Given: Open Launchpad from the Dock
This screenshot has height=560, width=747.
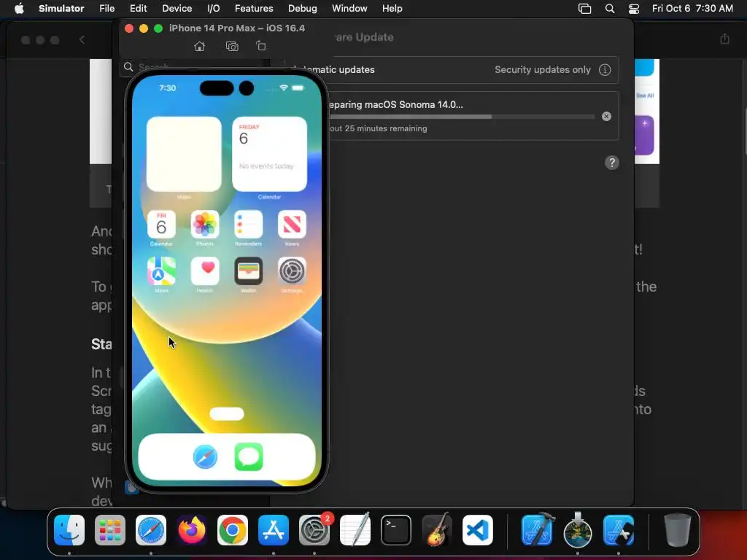Looking at the screenshot, I should 110,530.
